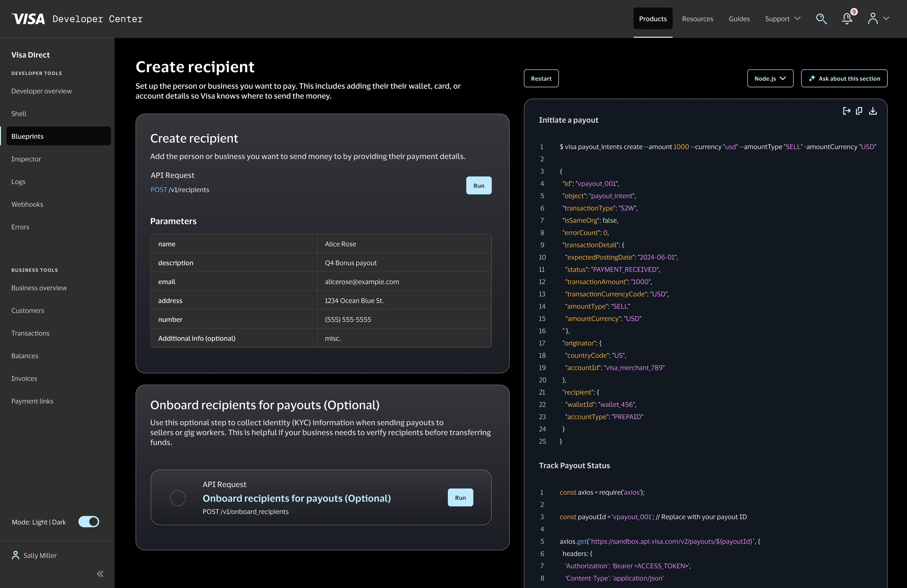
Task: Open the notifications bell
Action: point(846,18)
